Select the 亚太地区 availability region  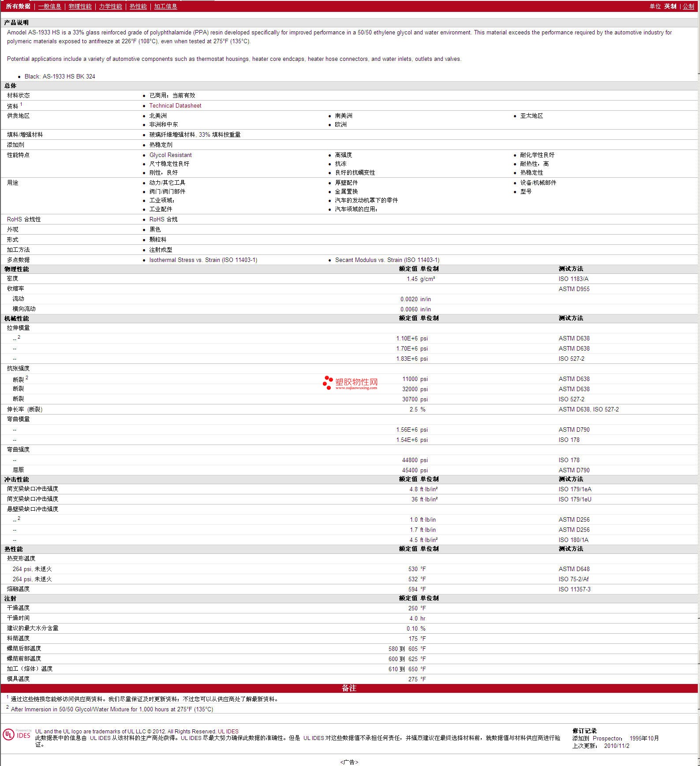532,116
